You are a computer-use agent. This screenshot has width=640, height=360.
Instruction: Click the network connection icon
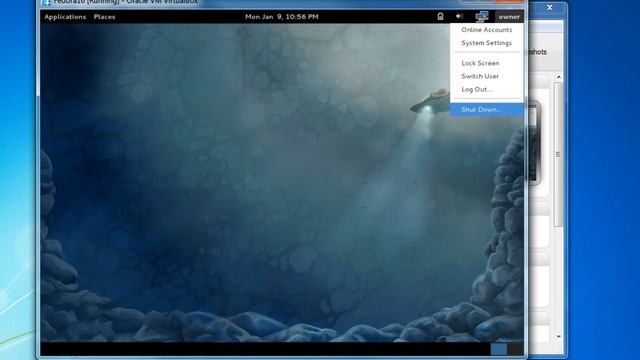pos(482,16)
